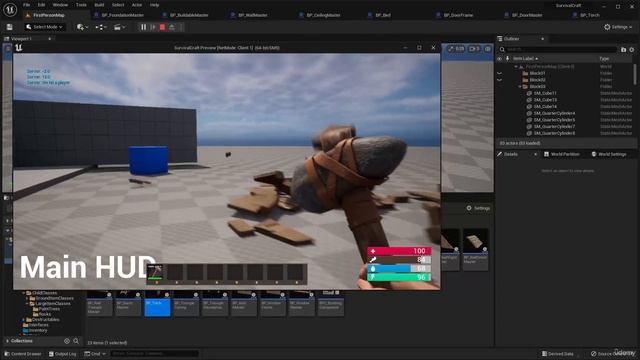This screenshot has height=360, width=640.
Task: Open the toolbar Settings dropdown
Action: [x=618, y=27]
